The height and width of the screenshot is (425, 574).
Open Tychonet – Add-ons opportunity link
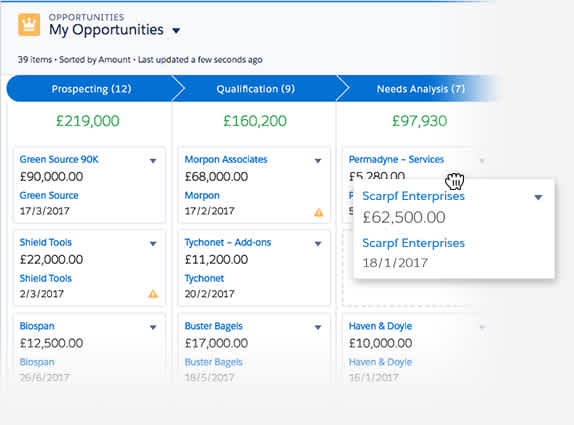[228, 242]
